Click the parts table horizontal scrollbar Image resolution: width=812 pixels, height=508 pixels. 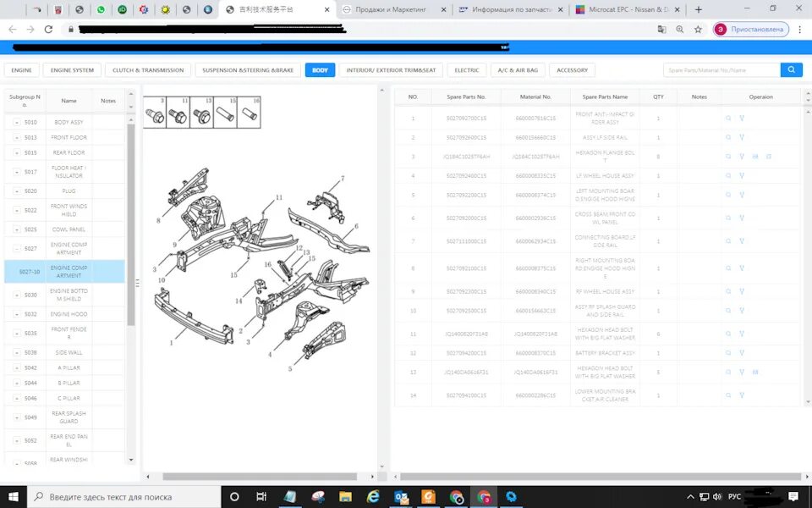tap(601, 477)
